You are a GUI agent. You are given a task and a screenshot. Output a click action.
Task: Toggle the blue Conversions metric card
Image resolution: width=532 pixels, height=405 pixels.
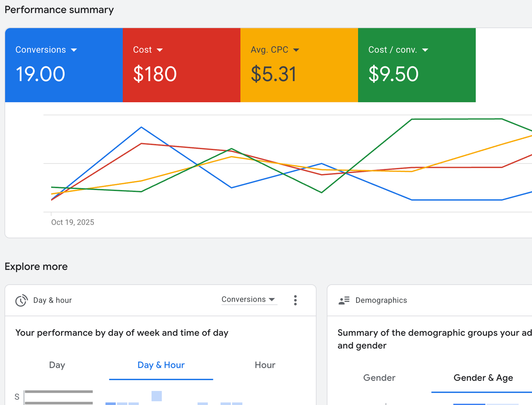click(x=64, y=65)
